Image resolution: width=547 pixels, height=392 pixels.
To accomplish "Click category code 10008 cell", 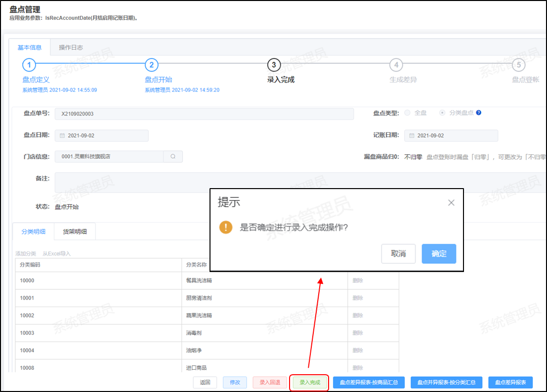I will coord(98,366).
